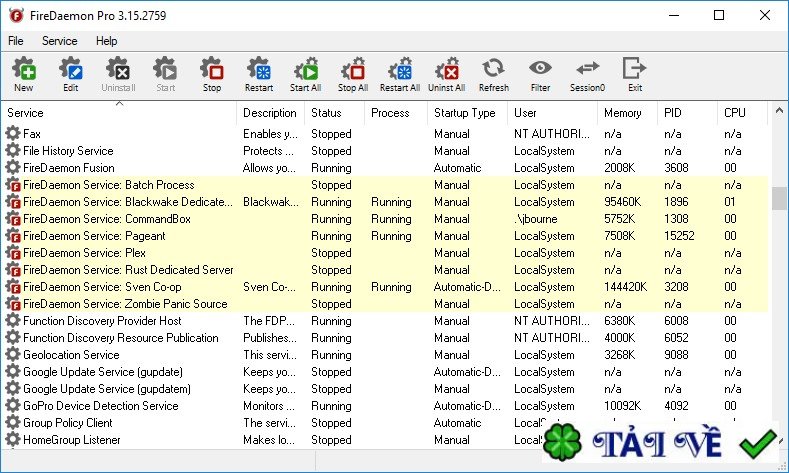Sort by the CPU column header
Viewport: 789px width, 473px height.
[x=743, y=113]
